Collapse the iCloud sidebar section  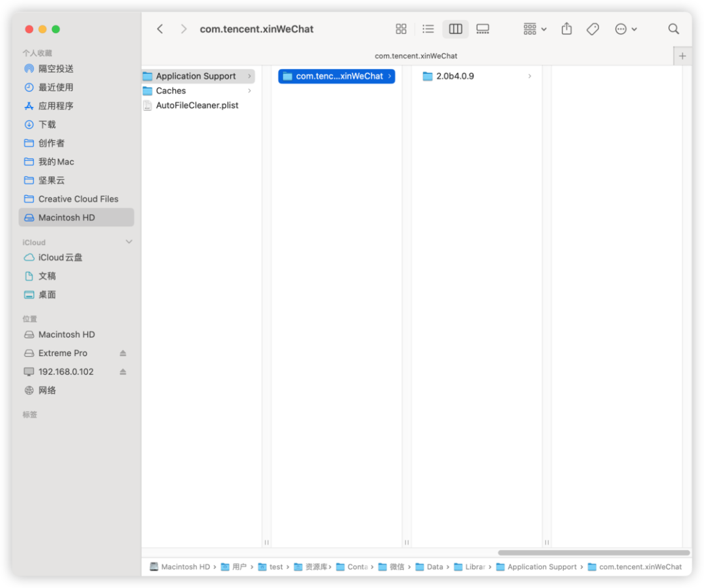click(129, 242)
